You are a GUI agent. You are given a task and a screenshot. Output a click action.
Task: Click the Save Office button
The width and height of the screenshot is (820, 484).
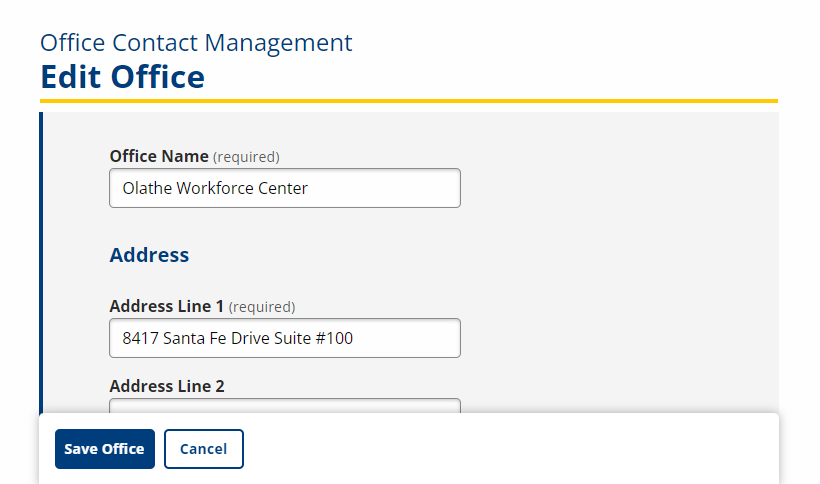(105, 449)
